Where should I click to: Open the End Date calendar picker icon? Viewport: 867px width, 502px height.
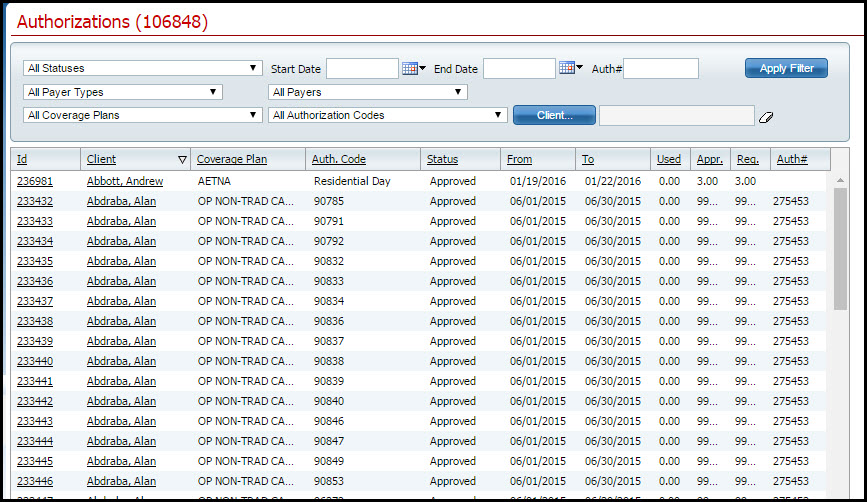click(568, 68)
